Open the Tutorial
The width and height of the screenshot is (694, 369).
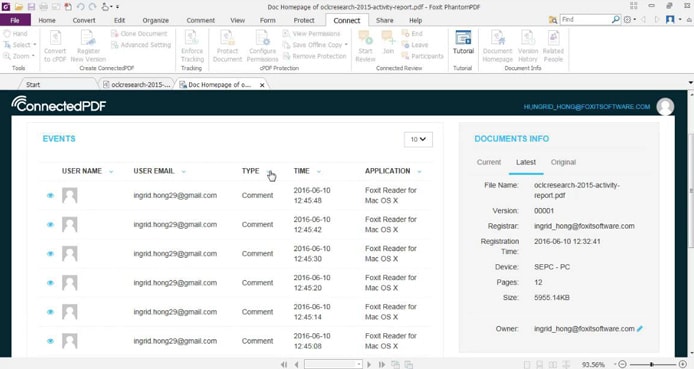click(x=463, y=42)
